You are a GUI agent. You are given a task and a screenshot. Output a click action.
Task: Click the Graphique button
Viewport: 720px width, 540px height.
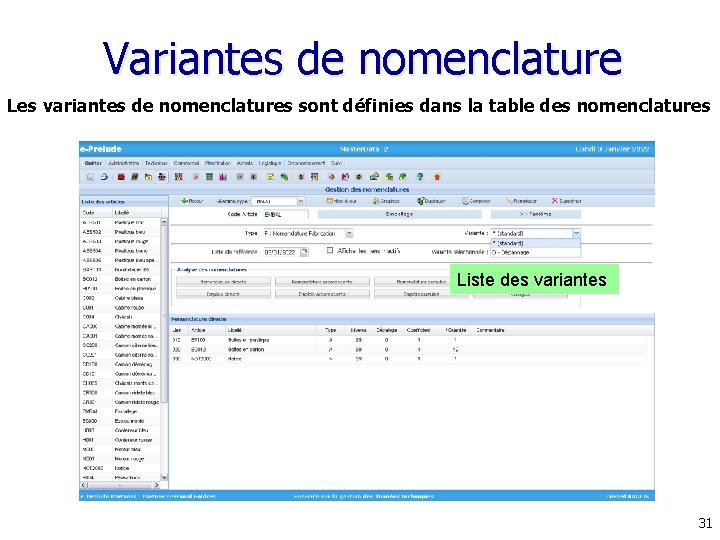pyautogui.click(x=386, y=201)
